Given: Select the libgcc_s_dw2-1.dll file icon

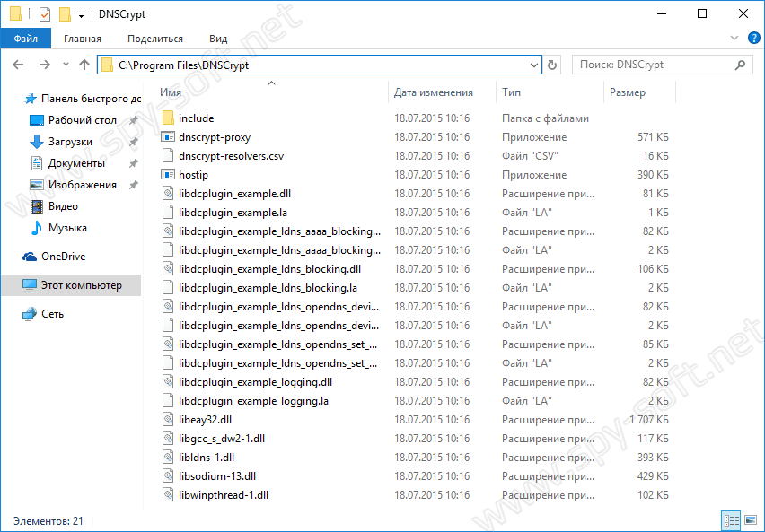Looking at the screenshot, I should (168, 439).
